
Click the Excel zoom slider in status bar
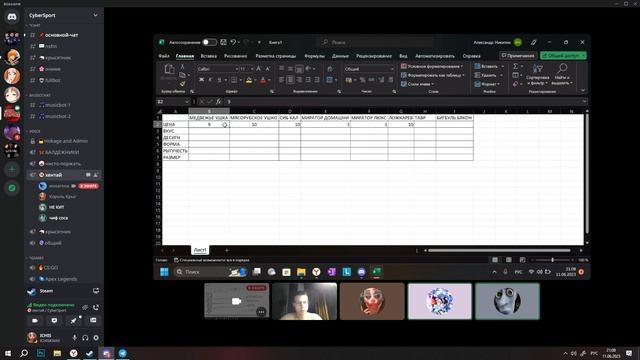point(552,260)
